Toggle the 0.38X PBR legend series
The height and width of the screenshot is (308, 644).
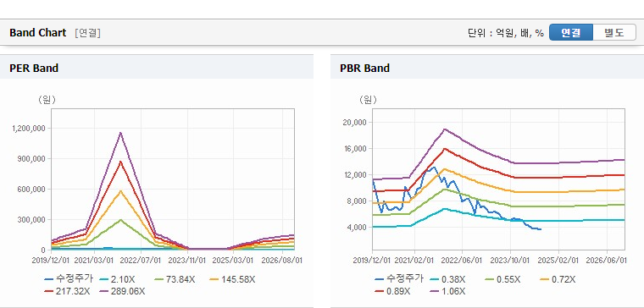point(447,279)
